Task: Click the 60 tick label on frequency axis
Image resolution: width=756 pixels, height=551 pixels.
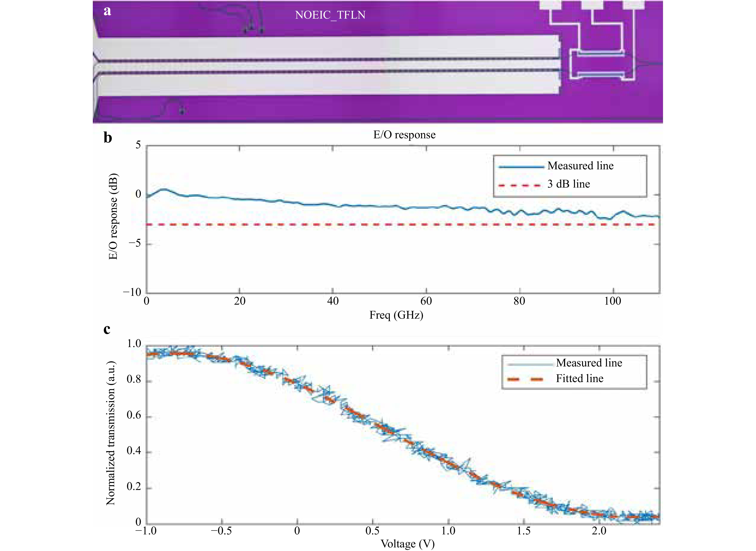Action: click(426, 301)
